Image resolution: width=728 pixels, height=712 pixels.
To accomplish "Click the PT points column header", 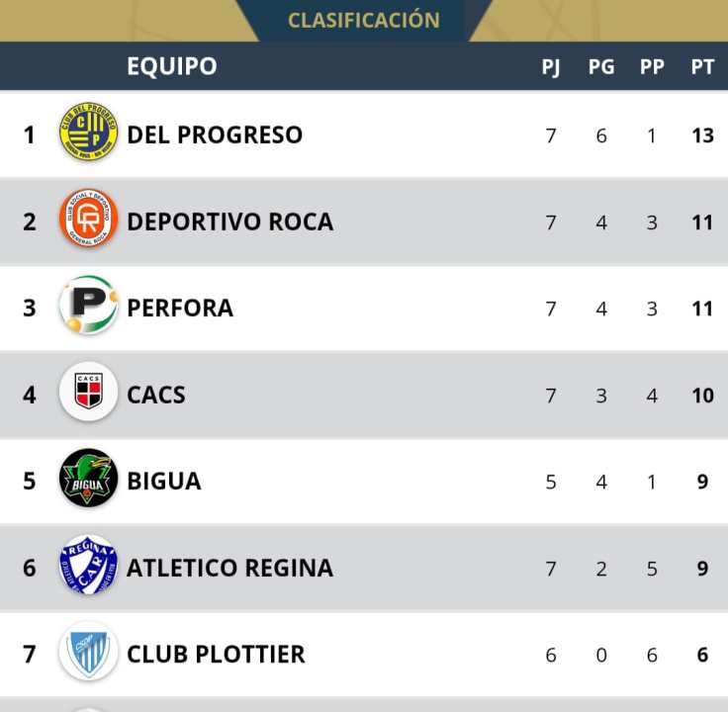I will [x=702, y=67].
